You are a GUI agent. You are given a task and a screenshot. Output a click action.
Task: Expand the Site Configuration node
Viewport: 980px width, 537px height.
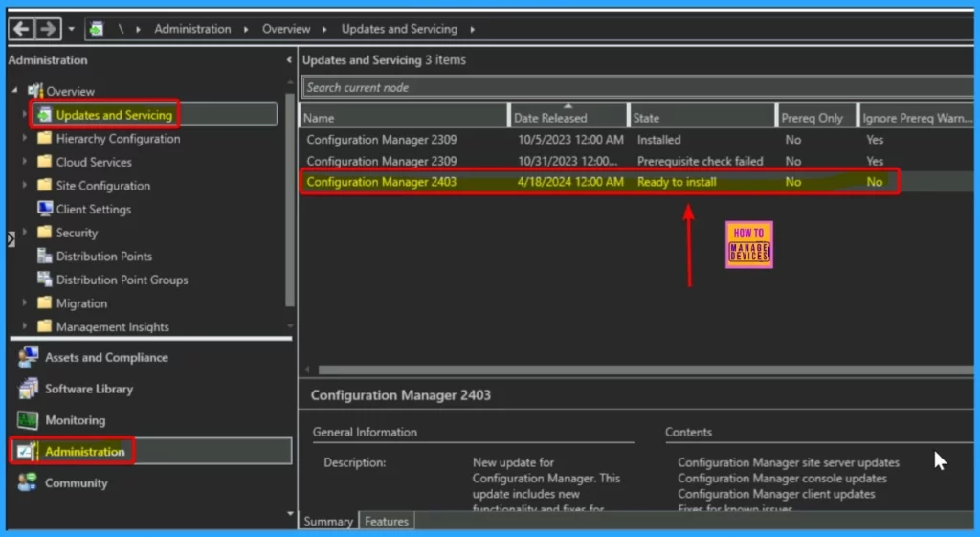[24, 185]
